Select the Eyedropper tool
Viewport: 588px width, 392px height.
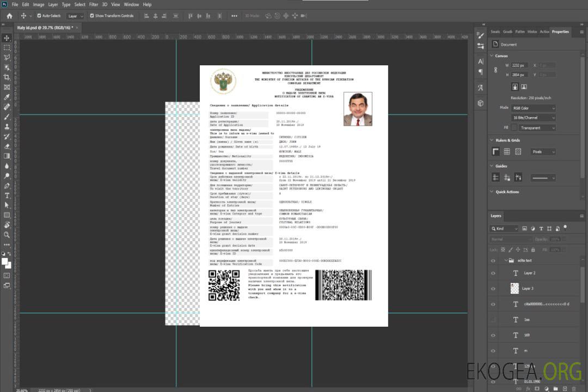(x=7, y=97)
